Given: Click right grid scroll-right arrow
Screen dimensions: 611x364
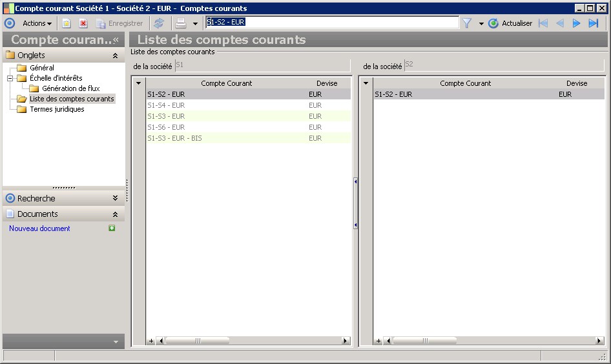Looking at the screenshot, I should point(599,341).
